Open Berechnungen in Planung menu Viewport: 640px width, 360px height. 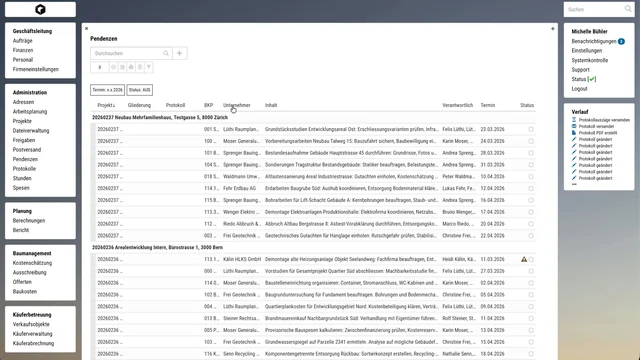coord(29,220)
